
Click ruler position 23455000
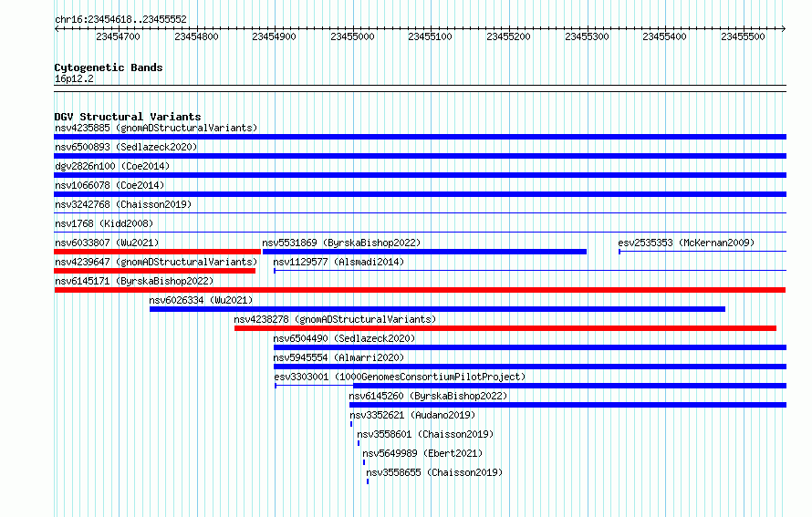pyautogui.click(x=352, y=36)
